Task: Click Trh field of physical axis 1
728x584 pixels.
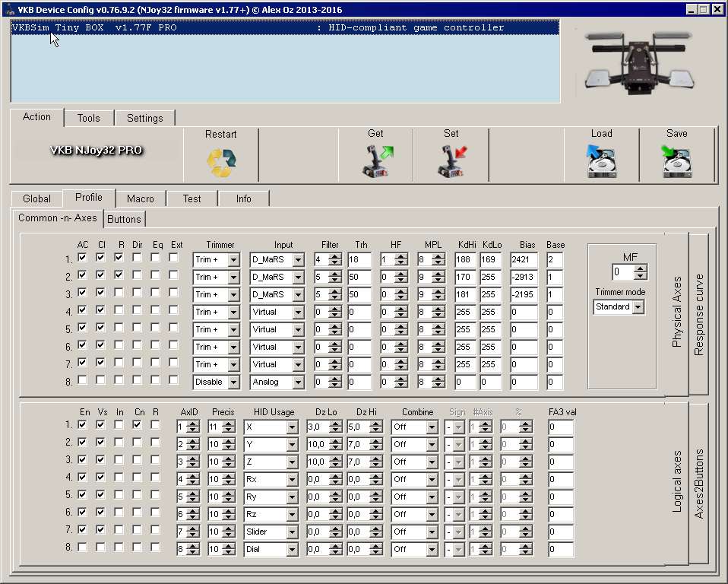Action: pos(359,260)
